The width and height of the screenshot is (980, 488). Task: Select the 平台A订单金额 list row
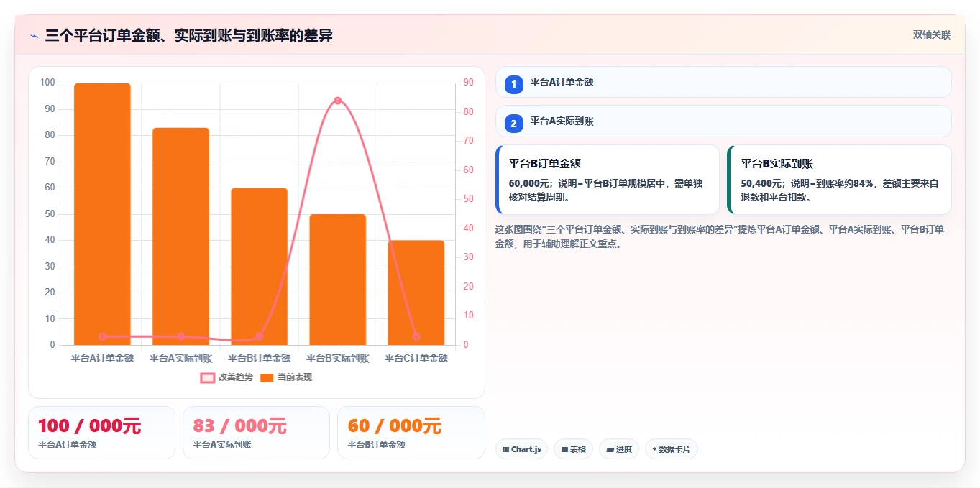[723, 82]
